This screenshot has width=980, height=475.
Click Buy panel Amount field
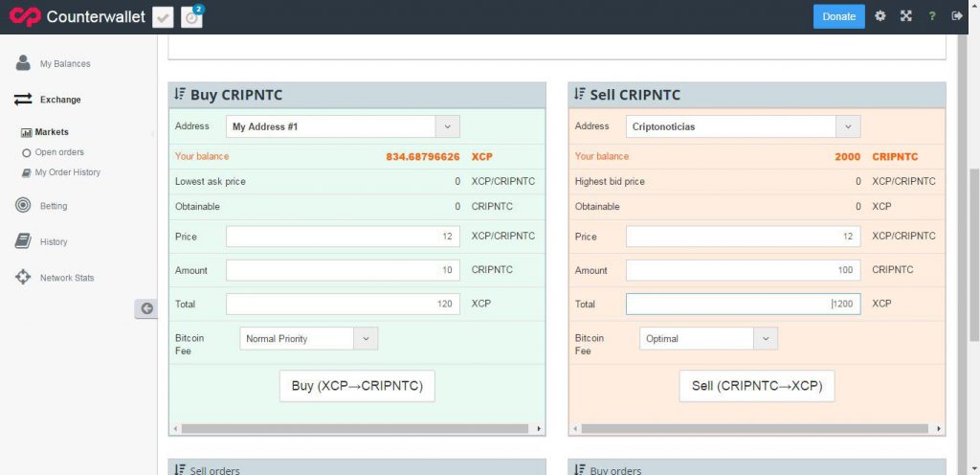tap(343, 270)
